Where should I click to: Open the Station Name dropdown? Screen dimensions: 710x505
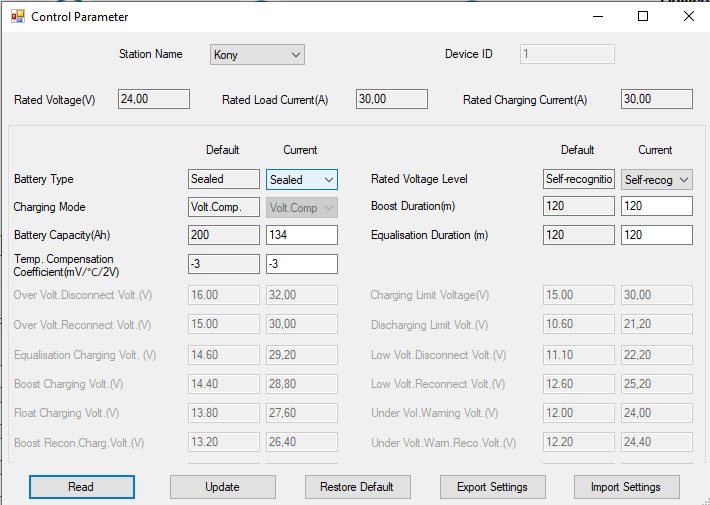click(x=257, y=55)
